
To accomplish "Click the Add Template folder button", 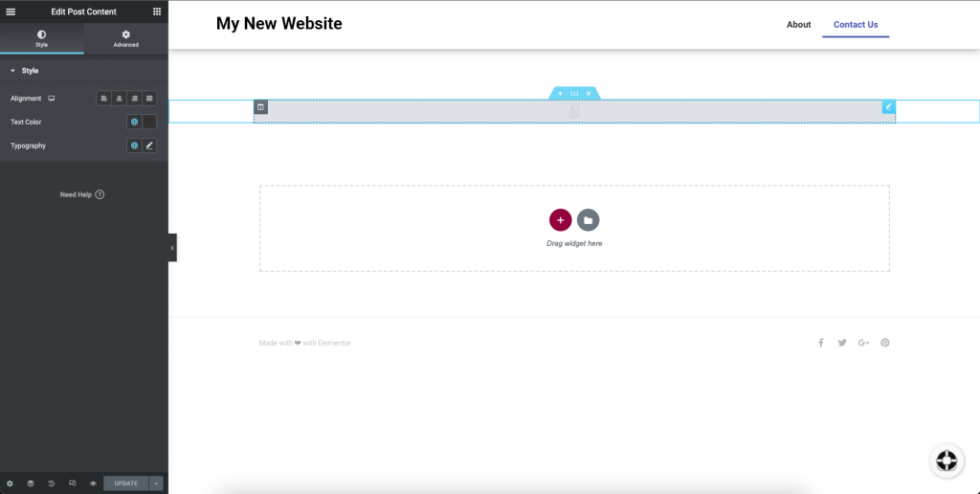I will click(x=588, y=220).
